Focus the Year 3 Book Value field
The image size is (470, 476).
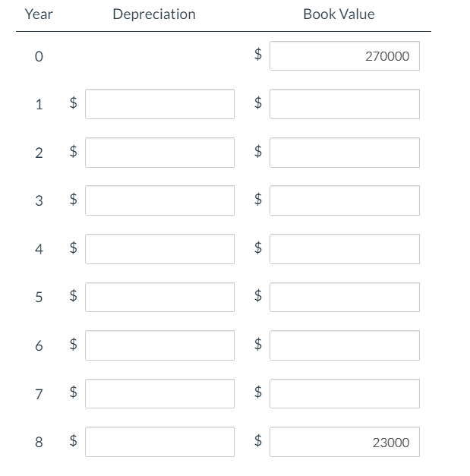tap(344, 200)
